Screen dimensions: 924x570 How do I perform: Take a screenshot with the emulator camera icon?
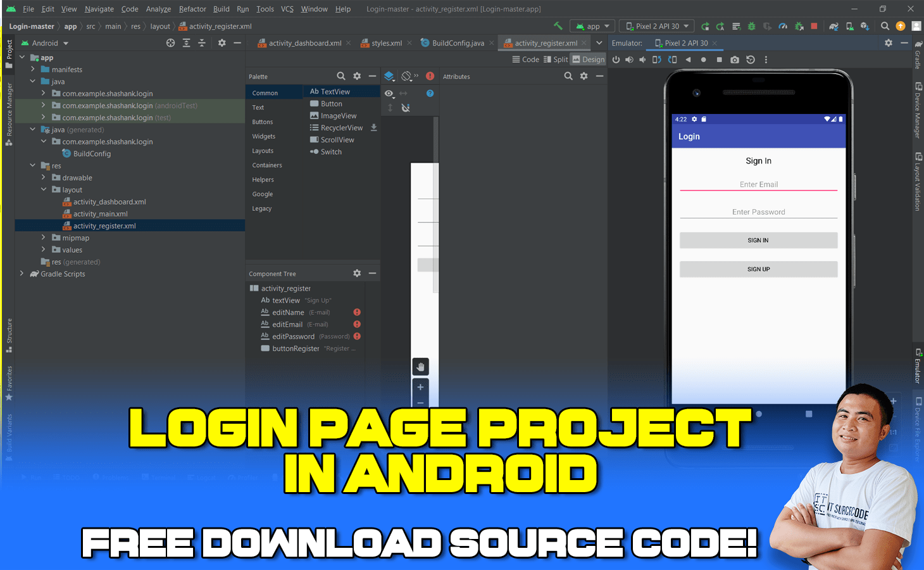pyautogui.click(x=734, y=59)
